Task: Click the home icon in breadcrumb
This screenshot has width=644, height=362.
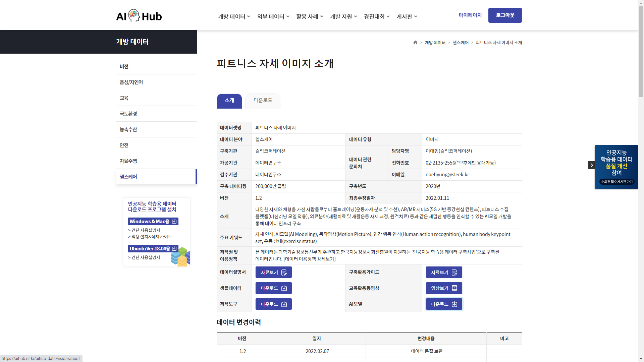Action: [415, 43]
